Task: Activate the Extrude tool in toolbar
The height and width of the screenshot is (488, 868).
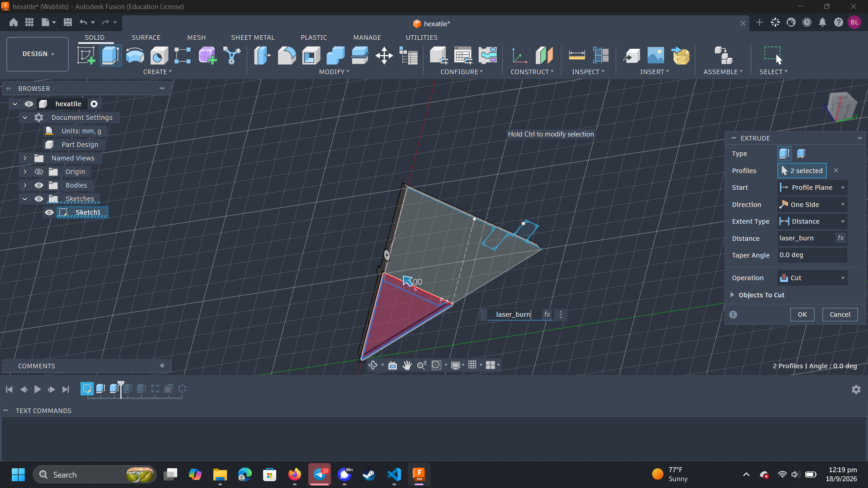Action: [111, 56]
